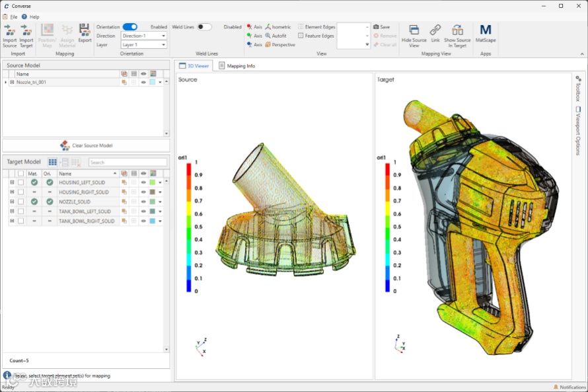This screenshot has height=392, width=588.
Task: Expand the HOUSING_RIGHT_SOLID tree row
Action: click(12, 192)
